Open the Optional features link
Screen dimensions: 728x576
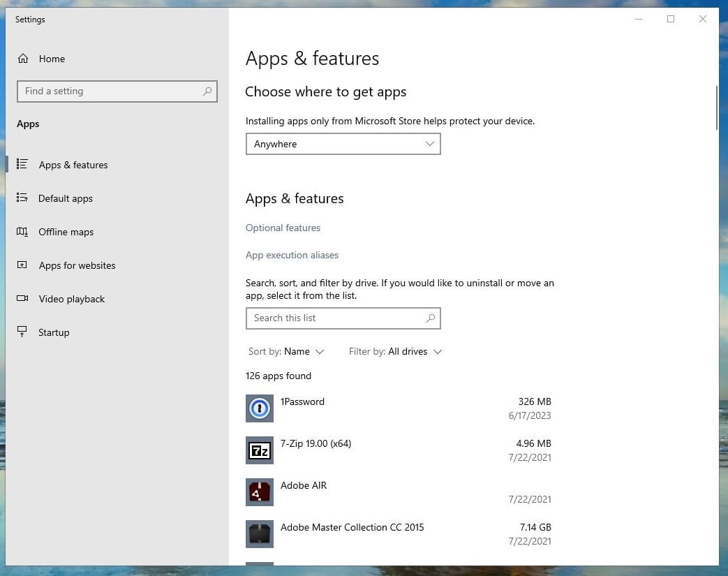pyautogui.click(x=283, y=228)
